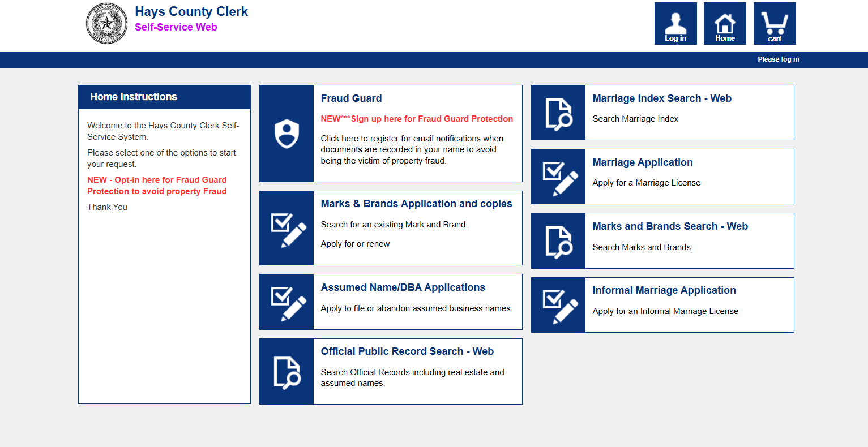Screen dimensions: 868x447
Task: Click the 'Thank You' sidebar text
Action: point(107,207)
